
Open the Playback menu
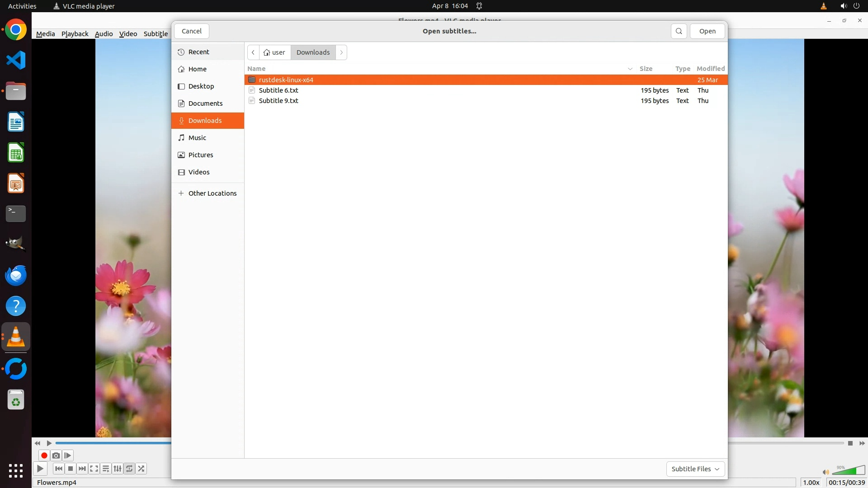coord(75,34)
